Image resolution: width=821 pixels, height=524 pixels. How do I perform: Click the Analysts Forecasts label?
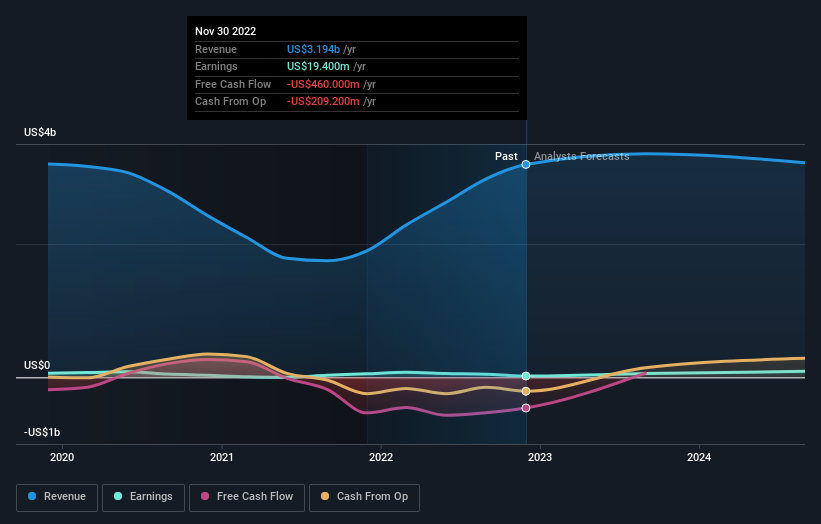[581, 156]
